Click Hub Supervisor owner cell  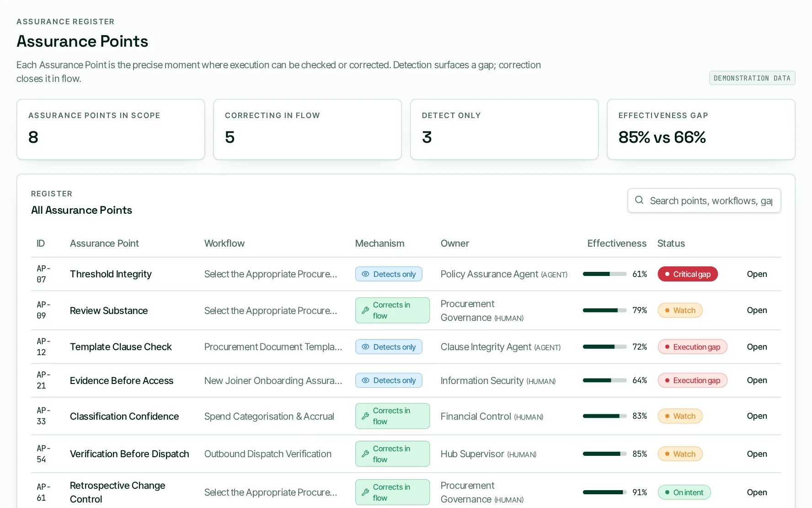(489, 454)
